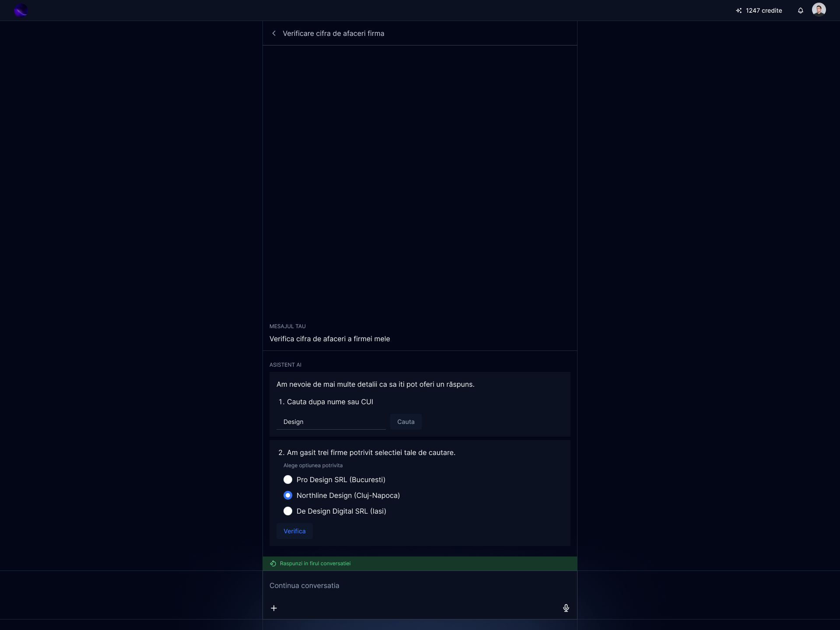Open the notifications bell

point(800,10)
